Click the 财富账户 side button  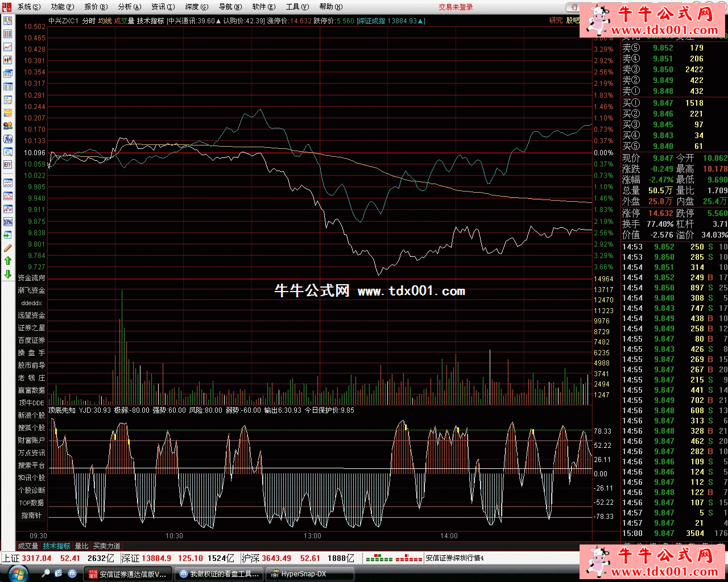pyautogui.click(x=31, y=440)
